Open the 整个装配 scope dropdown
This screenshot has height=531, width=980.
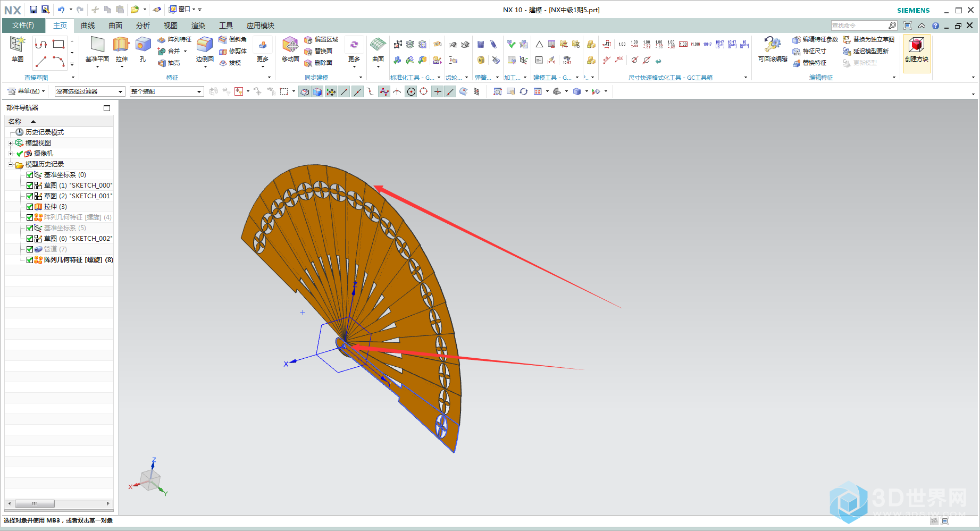[x=166, y=91]
